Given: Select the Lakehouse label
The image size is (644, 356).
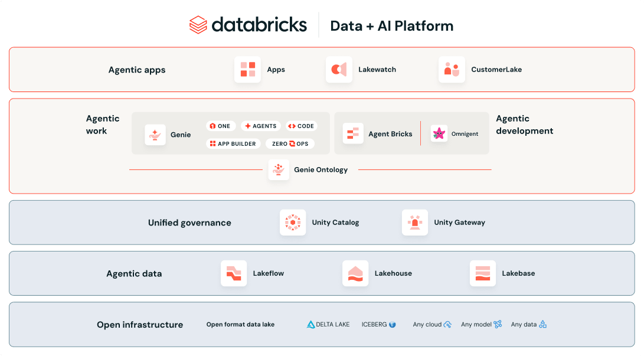Looking at the screenshot, I should point(393,273).
